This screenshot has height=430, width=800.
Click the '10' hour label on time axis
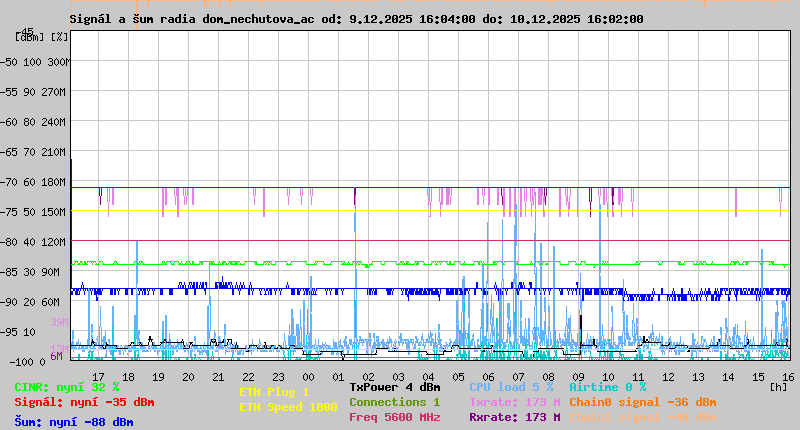point(608,377)
